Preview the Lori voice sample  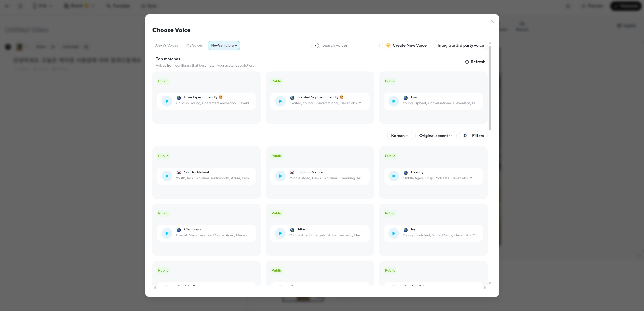pyautogui.click(x=394, y=101)
